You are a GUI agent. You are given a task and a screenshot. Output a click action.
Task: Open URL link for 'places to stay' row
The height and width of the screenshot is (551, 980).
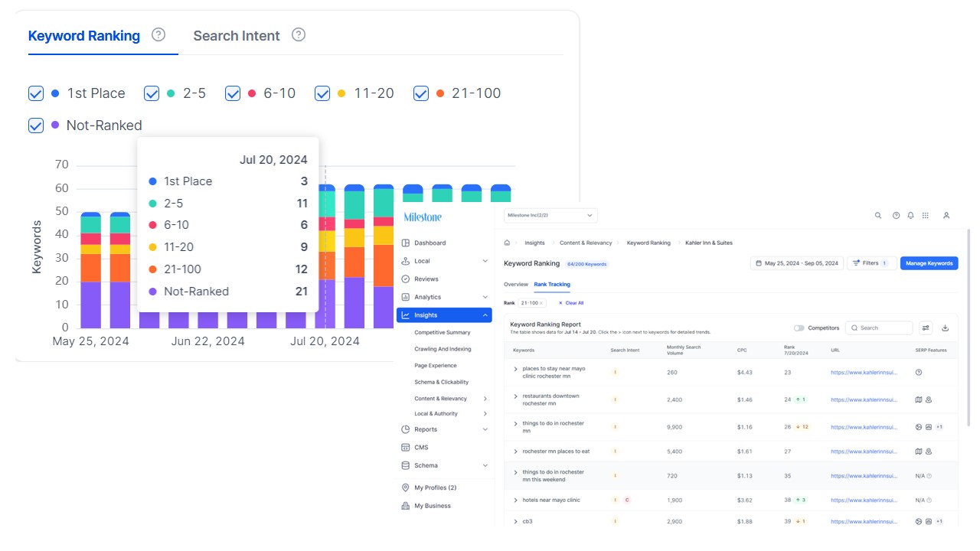[864, 373]
